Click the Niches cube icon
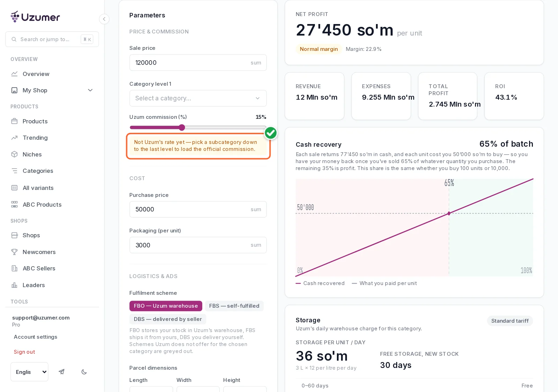This screenshot has height=392, width=558. (x=14, y=154)
